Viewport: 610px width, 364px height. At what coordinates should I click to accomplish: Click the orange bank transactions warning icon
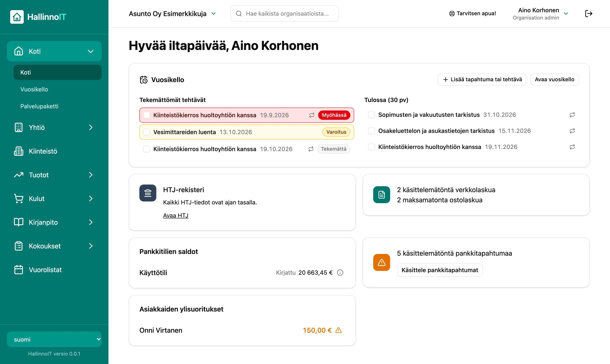coord(381,262)
